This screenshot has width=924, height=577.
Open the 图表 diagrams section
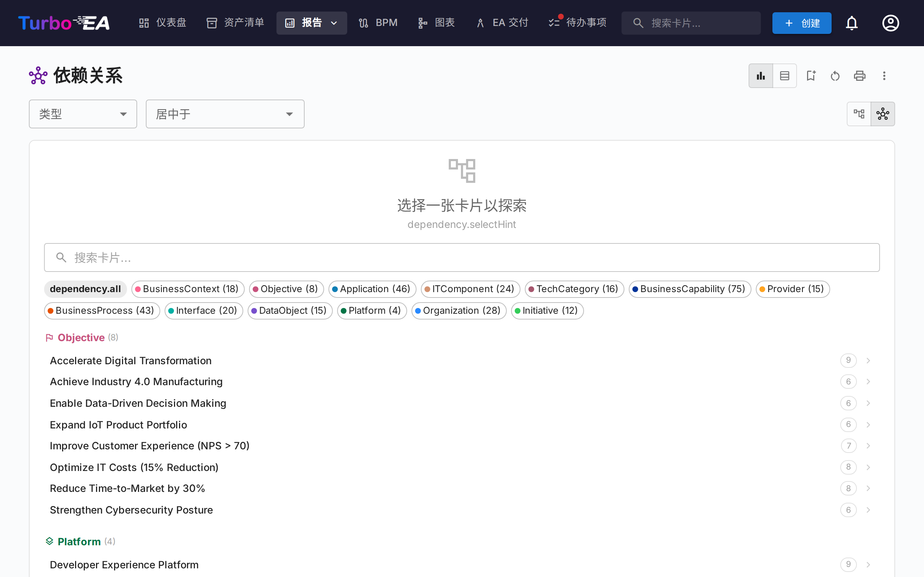[x=436, y=23]
